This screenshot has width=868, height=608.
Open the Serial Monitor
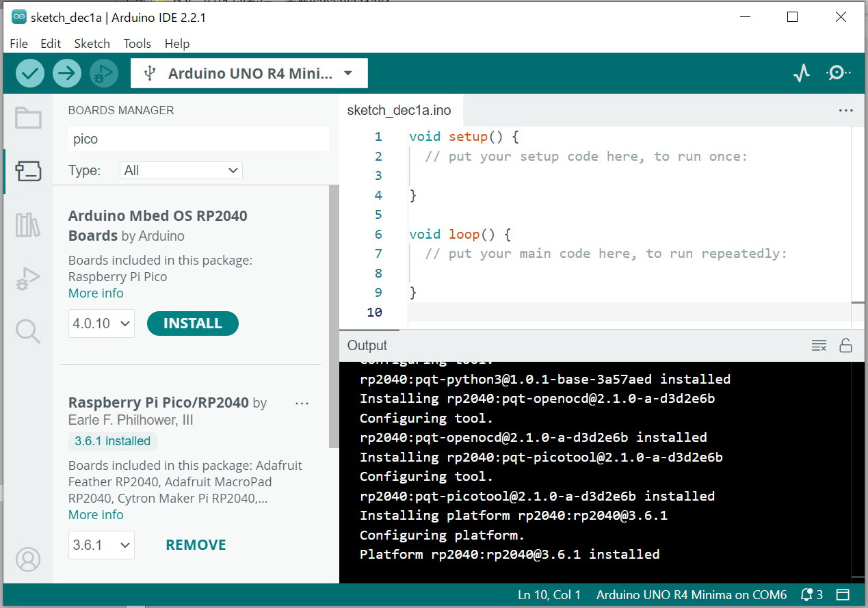838,73
